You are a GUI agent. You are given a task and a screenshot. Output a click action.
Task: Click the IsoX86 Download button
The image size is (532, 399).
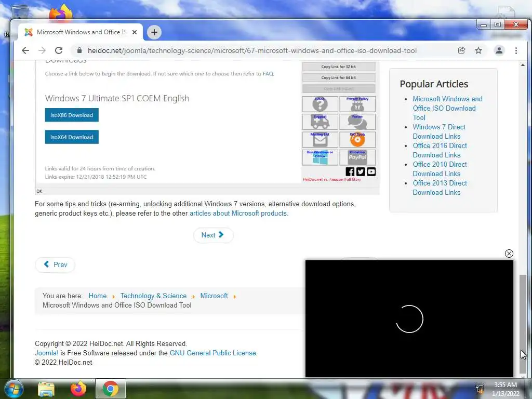(72, 115)
